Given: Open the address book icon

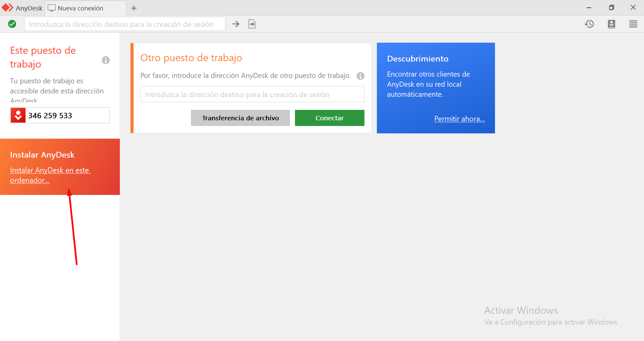Looking at the screenshot, I should 611,24.
